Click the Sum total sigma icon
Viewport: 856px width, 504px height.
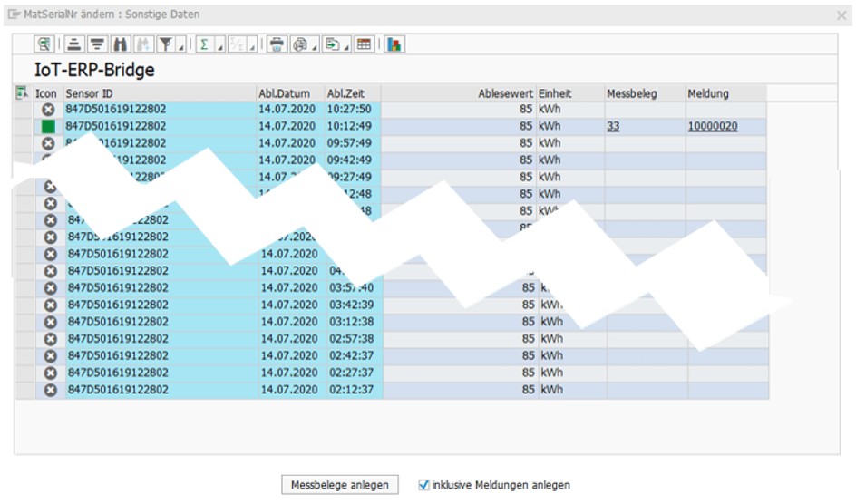(204, 44)
